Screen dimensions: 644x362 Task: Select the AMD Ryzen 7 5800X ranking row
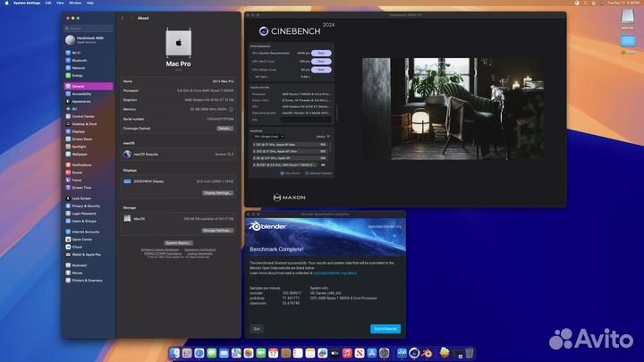tap(290, 165)
